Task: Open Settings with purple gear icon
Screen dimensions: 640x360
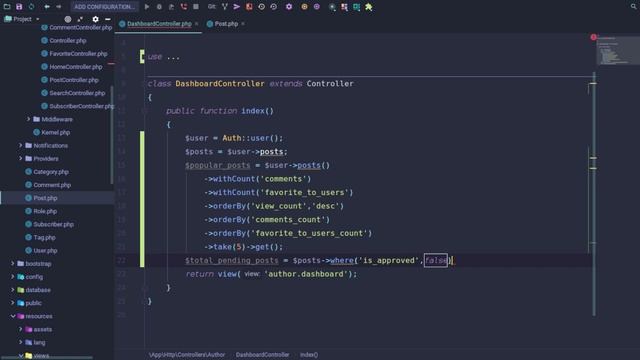Action: coord(289,7)
